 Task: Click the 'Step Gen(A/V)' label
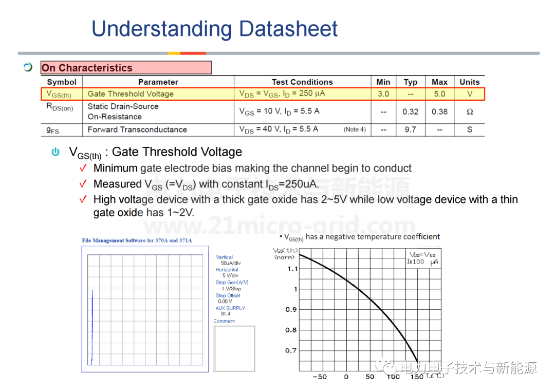[x=232, y=283]
